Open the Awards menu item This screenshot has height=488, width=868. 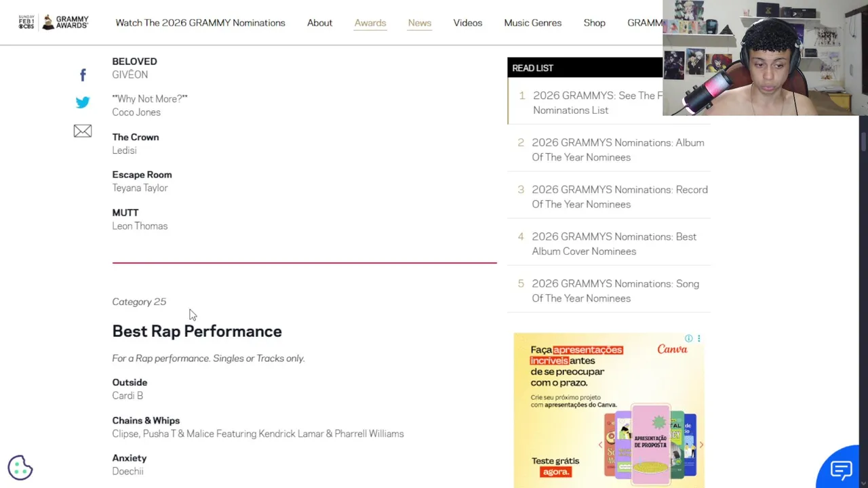pyautogui.click(x=370, y=23)
